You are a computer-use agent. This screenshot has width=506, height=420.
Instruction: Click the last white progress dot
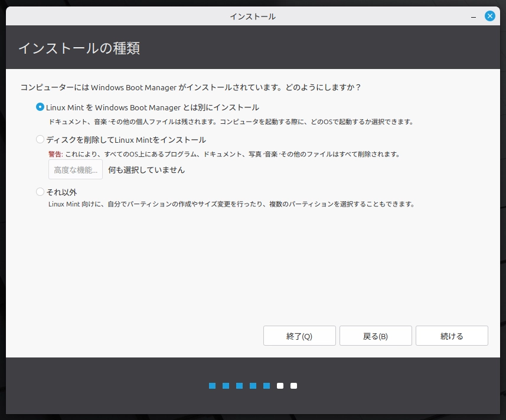tap(294, 386)
